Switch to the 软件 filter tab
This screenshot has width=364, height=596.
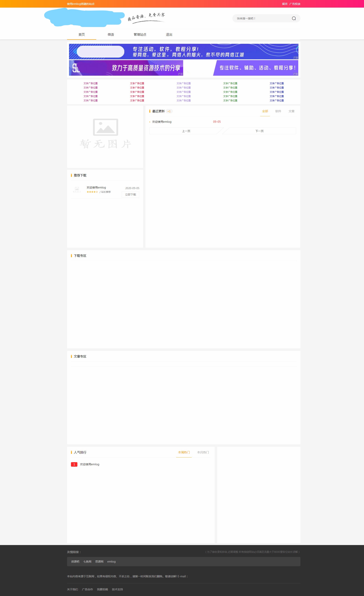tap(278, 111)
